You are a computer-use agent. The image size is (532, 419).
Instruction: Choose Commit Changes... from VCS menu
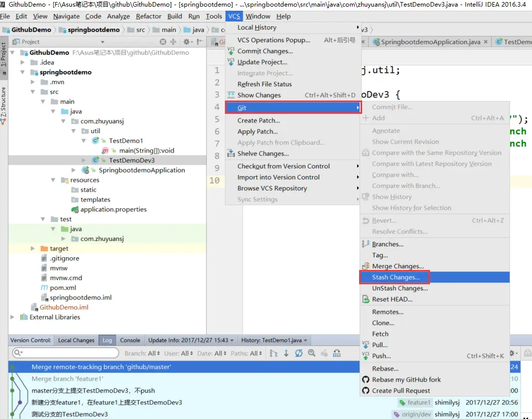pos(293,51)
